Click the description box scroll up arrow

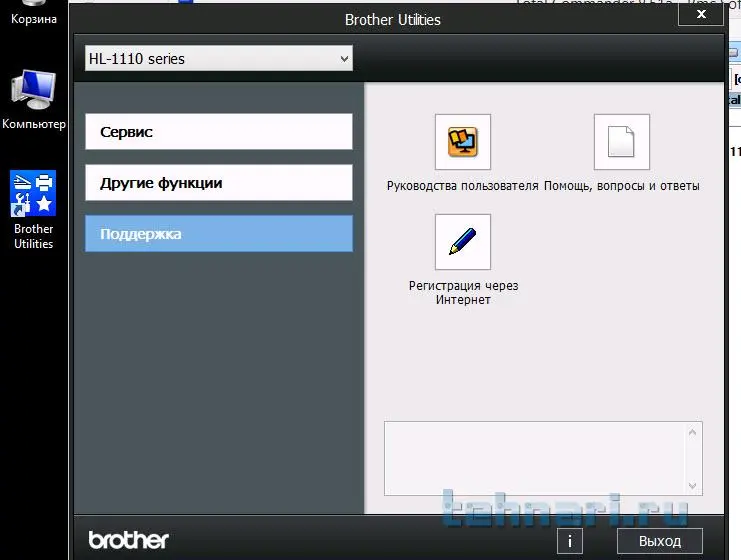click(692, 432)
